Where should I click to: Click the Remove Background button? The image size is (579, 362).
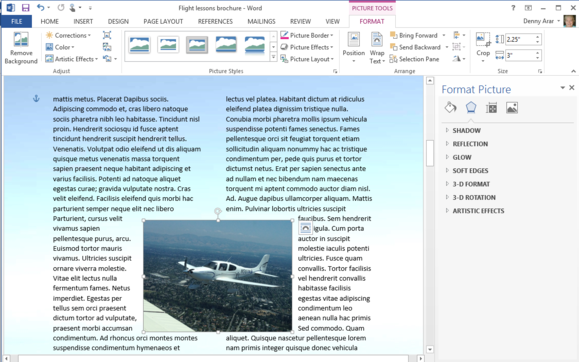point(21,48)
